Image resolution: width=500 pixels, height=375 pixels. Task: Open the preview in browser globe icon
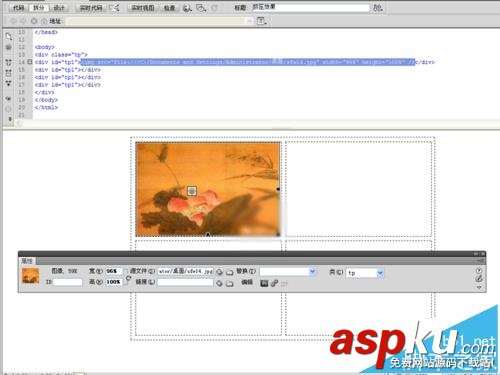point(188,8)
